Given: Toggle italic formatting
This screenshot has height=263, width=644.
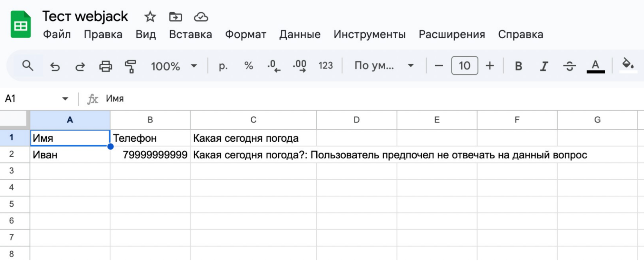Looking at the screenshot, I should (544, 66).
